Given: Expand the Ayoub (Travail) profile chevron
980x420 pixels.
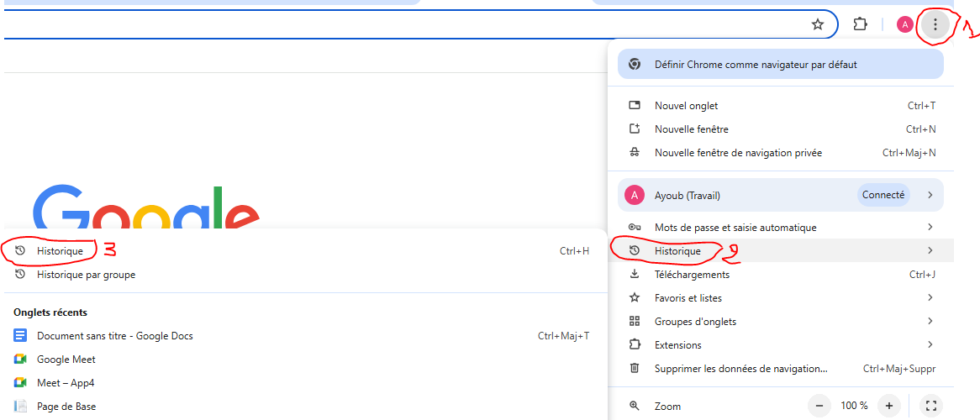Looking at the screenshot, I should click(930, 195).
